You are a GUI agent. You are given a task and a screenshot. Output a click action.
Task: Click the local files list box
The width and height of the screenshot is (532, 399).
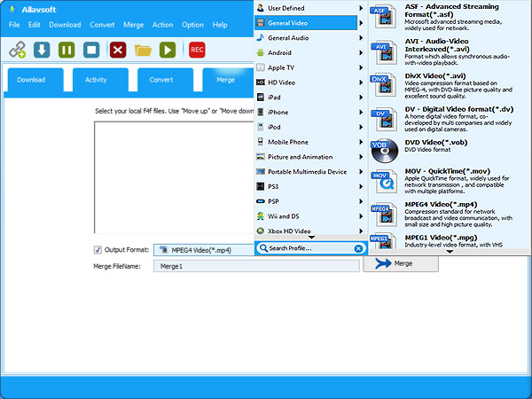(174, 177)
